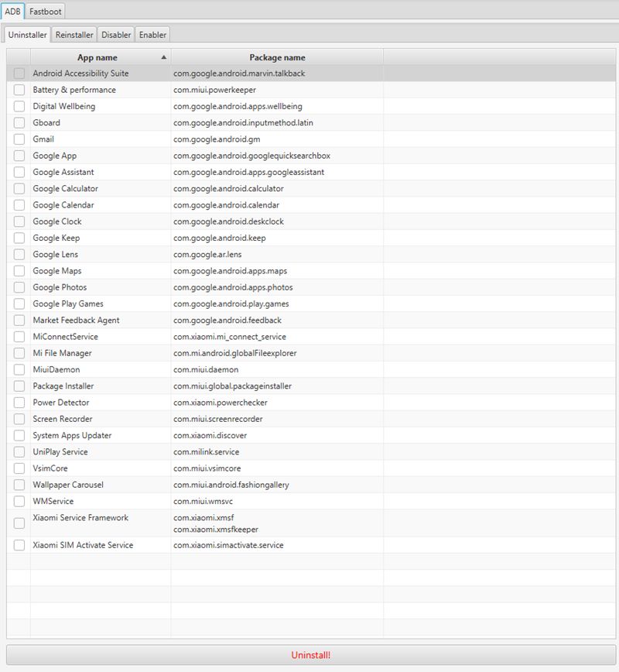Screen dimensions: 619x672
Task: Click the Google Assistant app name
Action: coord(63,173)
